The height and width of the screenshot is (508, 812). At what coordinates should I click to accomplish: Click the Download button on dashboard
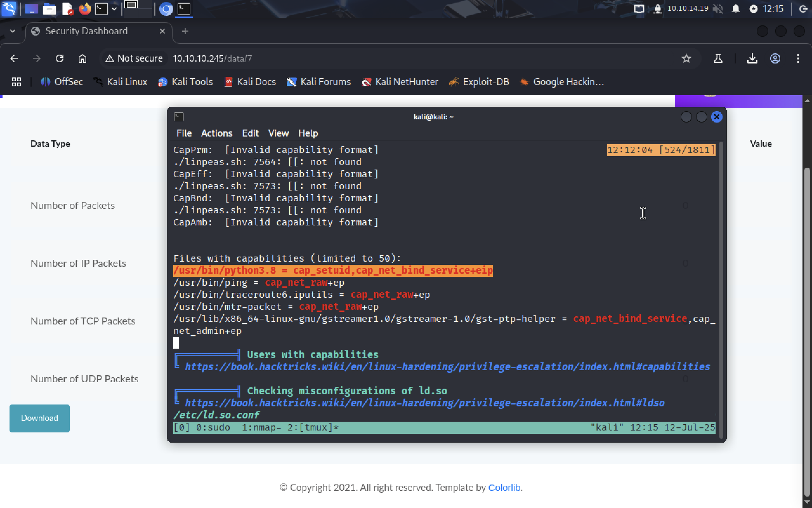40,418
